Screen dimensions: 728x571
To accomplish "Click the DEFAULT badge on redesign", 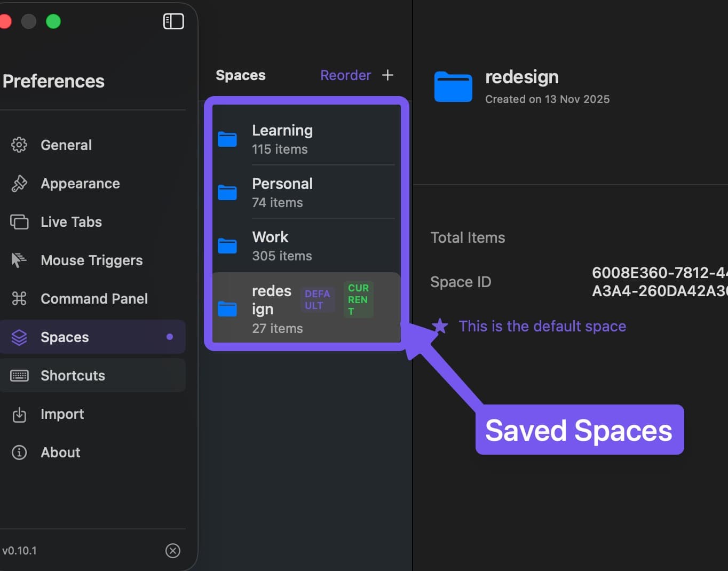I will point(317,300).
